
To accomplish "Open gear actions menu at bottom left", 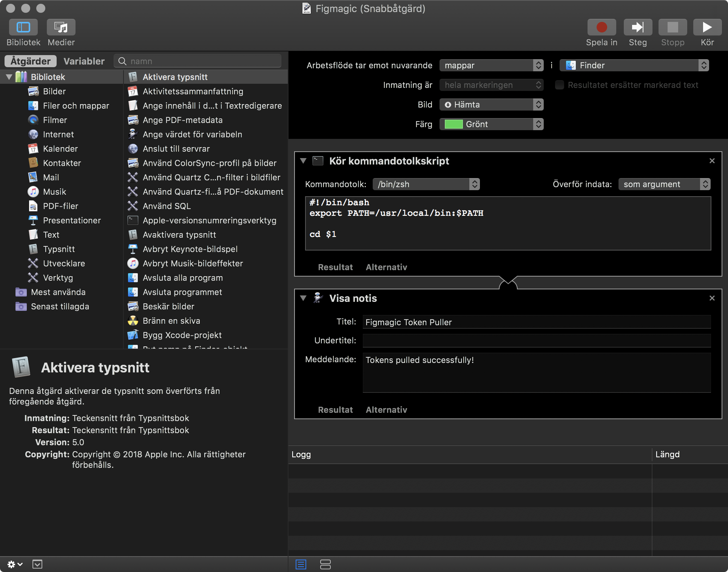I will click(15, 564).
